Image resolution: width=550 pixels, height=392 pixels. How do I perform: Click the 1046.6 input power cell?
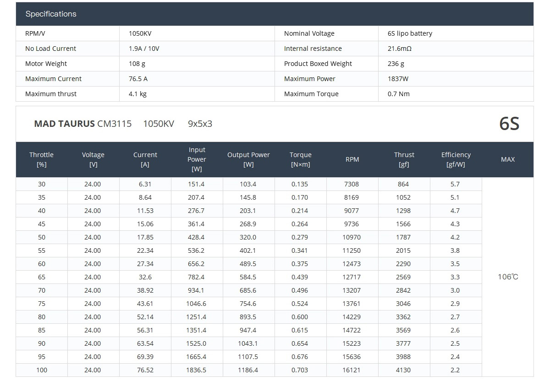196,304
